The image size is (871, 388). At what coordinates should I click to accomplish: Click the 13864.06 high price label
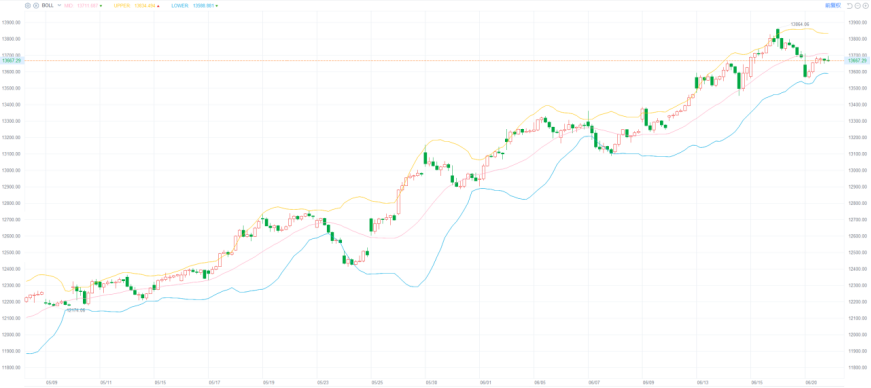(800, 24)
